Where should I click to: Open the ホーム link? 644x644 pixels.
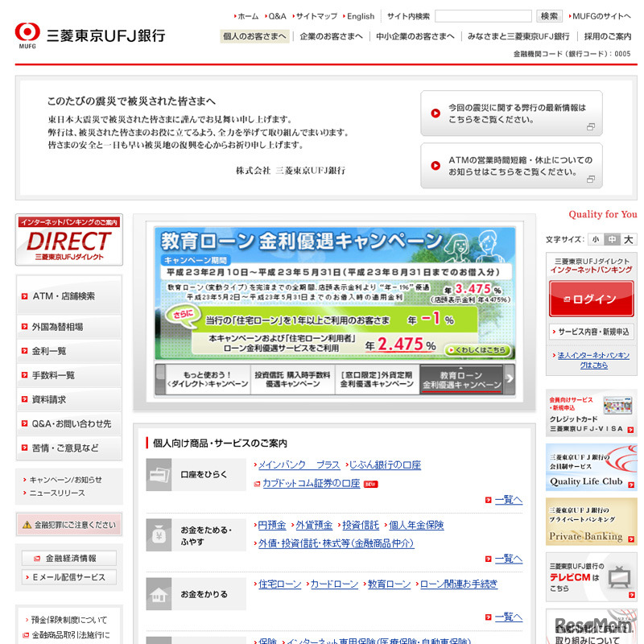248,16
